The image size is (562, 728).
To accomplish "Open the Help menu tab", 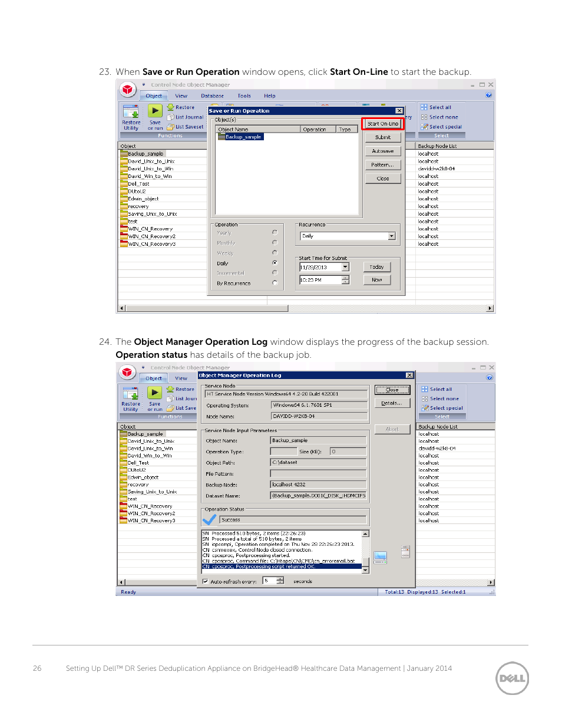I will pos(269,95).
